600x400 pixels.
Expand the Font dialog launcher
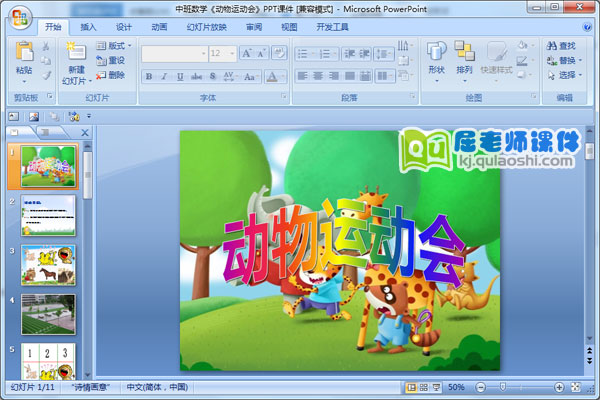(284, 96)
